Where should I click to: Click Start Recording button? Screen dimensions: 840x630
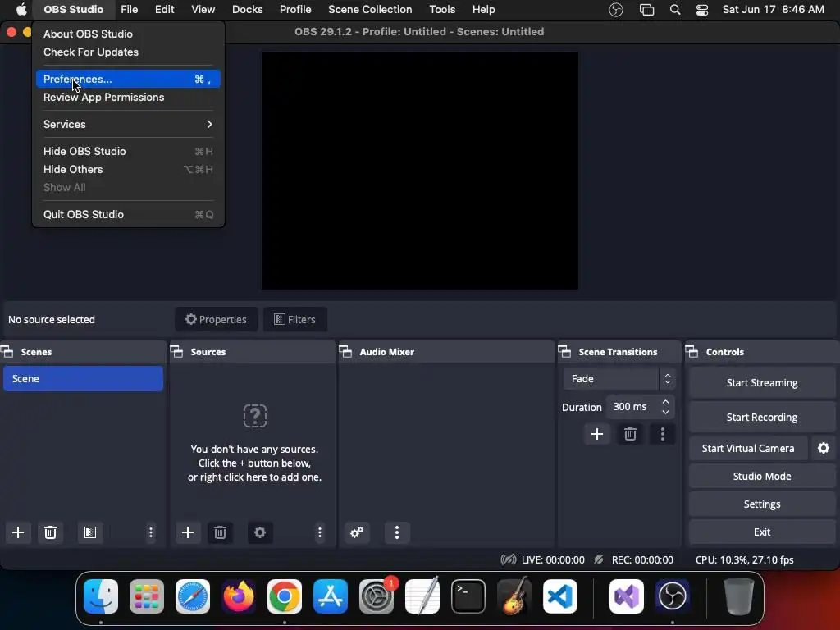(762, 417)
